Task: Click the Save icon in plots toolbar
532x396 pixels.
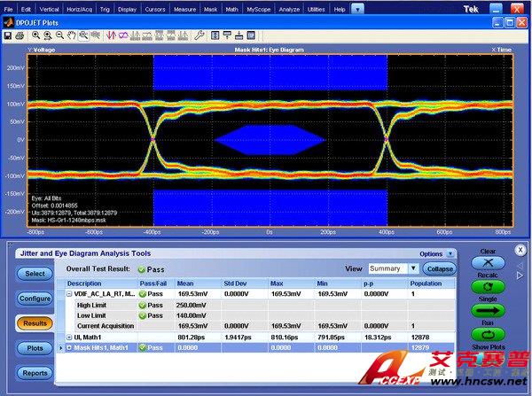Action: pyautogui.click(x=7, y=35)
